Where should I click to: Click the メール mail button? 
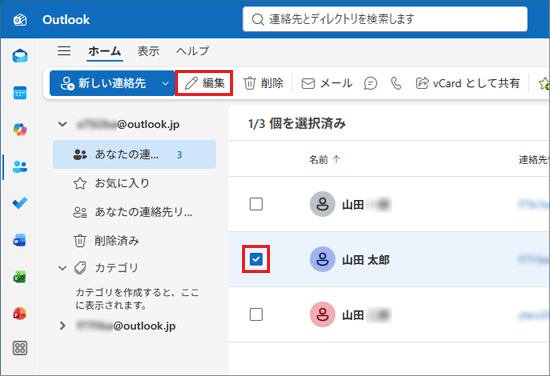point(327,83)
